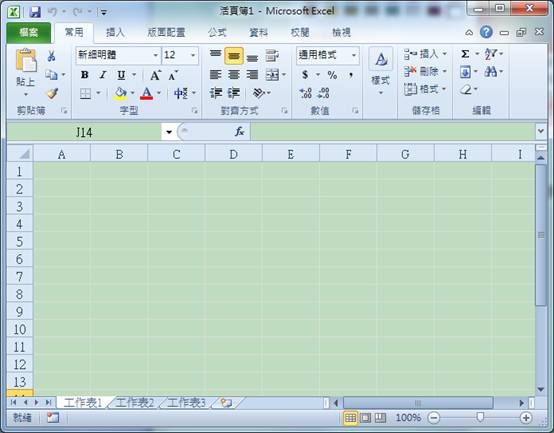554x433 pixels.
Task: Click the Find and Select binoculars icon
Action: coord(491,72)
